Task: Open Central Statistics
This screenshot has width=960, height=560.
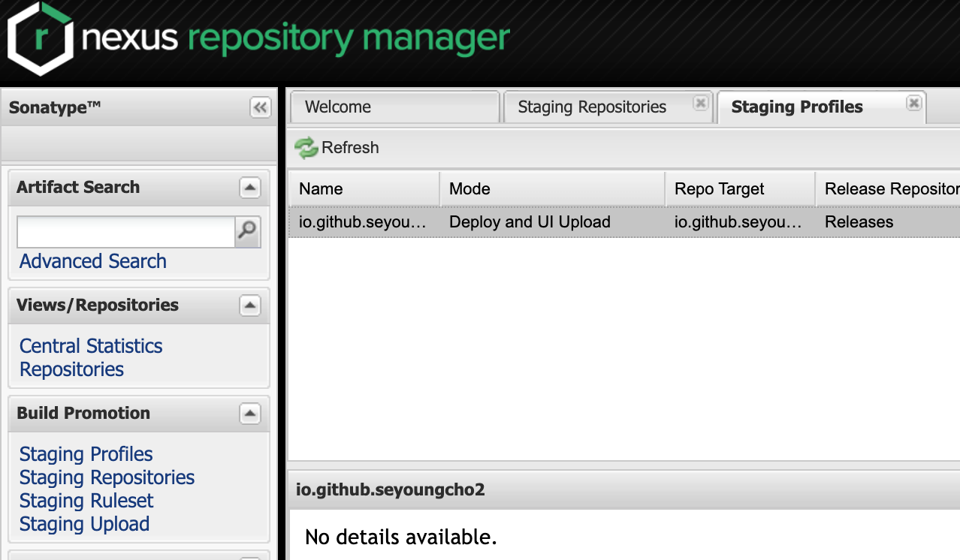Action: point(91,346)
